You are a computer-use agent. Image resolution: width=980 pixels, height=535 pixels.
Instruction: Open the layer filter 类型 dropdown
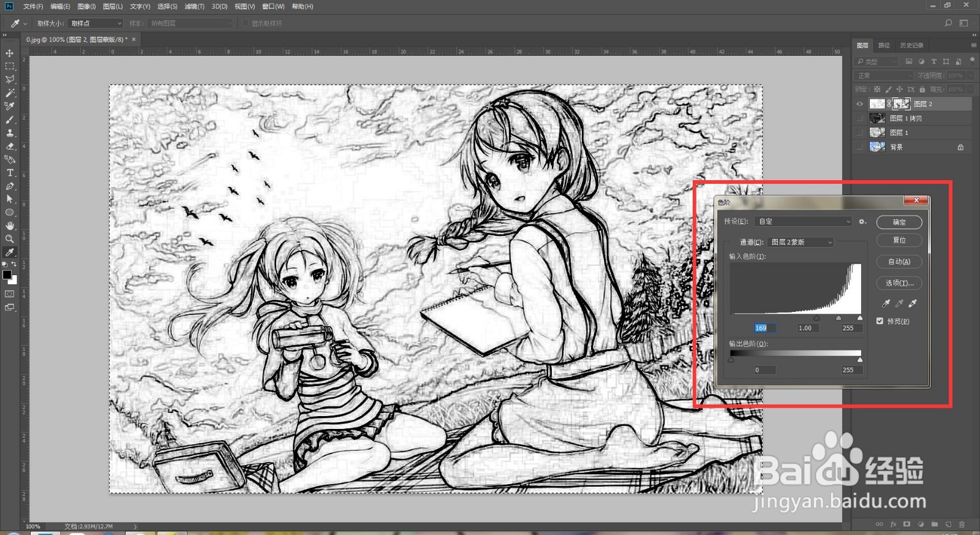(876, 61)
